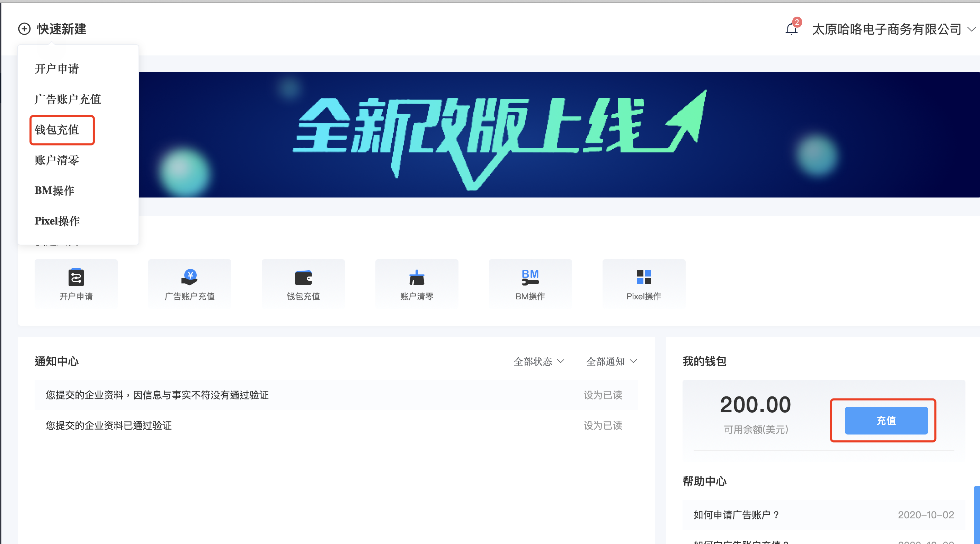This screenshot has height=544, width=980.
Task: Click the 快速新建 plus circle icon
Action: click(24, 29)
